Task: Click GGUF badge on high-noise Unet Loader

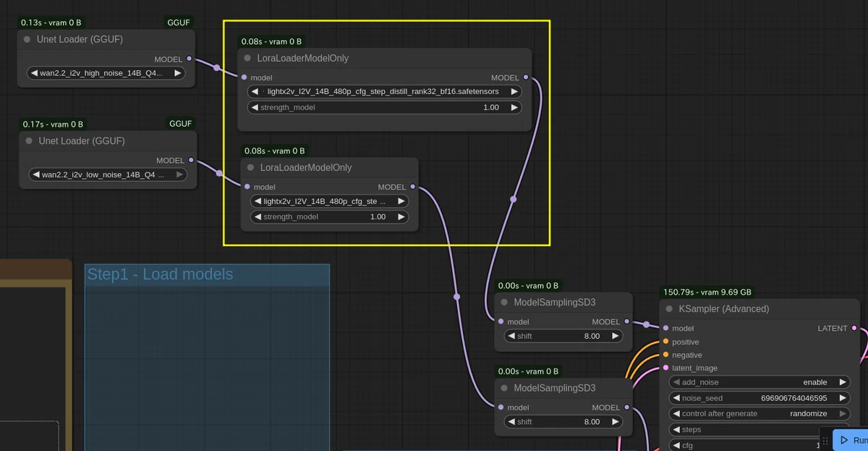Action: (x=179, y=22)
